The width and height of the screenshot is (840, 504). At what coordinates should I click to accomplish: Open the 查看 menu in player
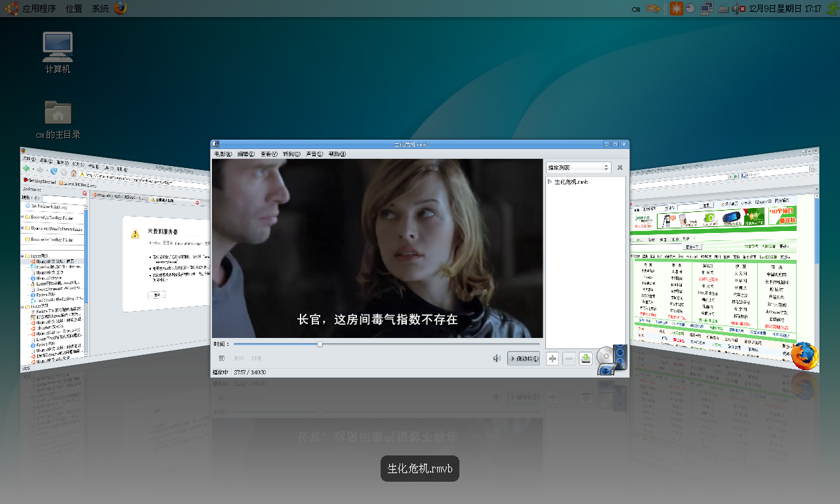point(269,154)
